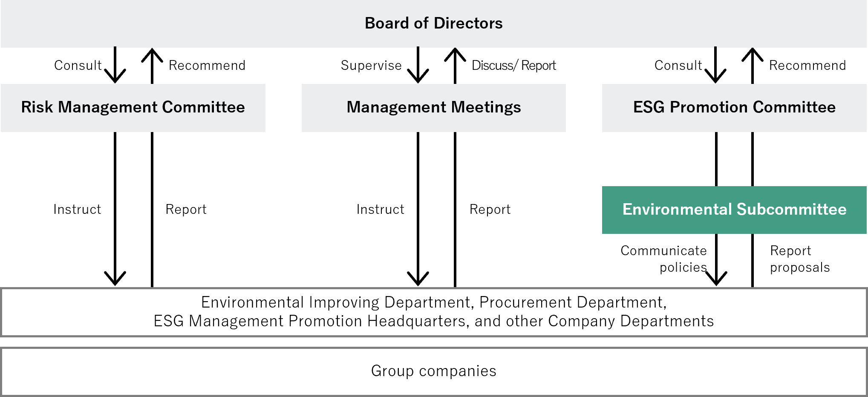Click the word "Meetings" in the chart
868x397 pixels.
click(x=486, y=107)
